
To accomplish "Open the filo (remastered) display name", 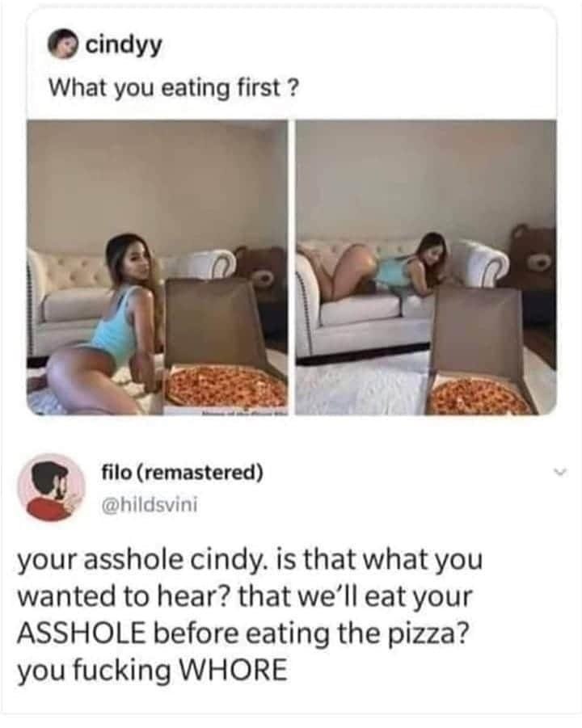I will (x=182, y=473).
